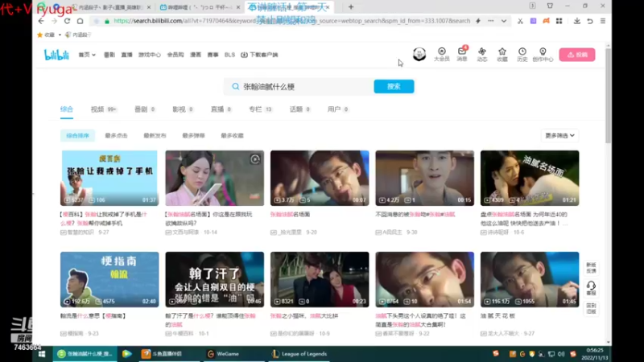The height and width of the screenshot is (362, 644).
Task: Open browser hamburger menu
Action: pos(603,21)
